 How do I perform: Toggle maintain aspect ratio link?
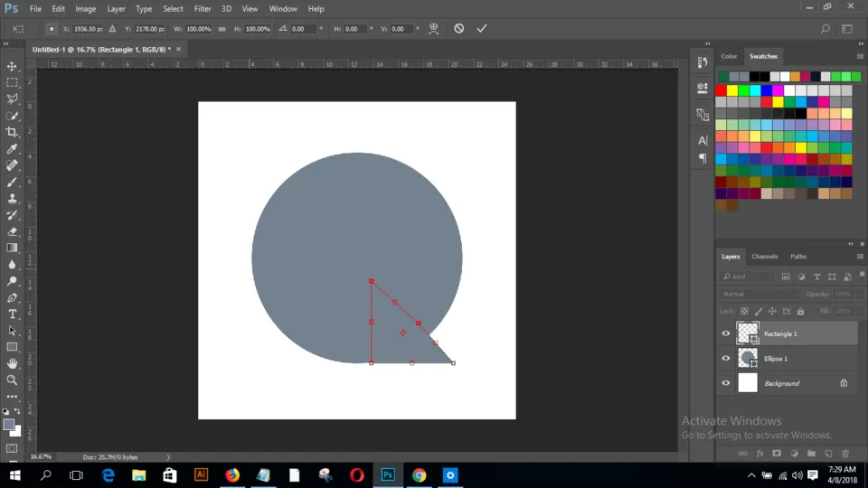[222, 29]
